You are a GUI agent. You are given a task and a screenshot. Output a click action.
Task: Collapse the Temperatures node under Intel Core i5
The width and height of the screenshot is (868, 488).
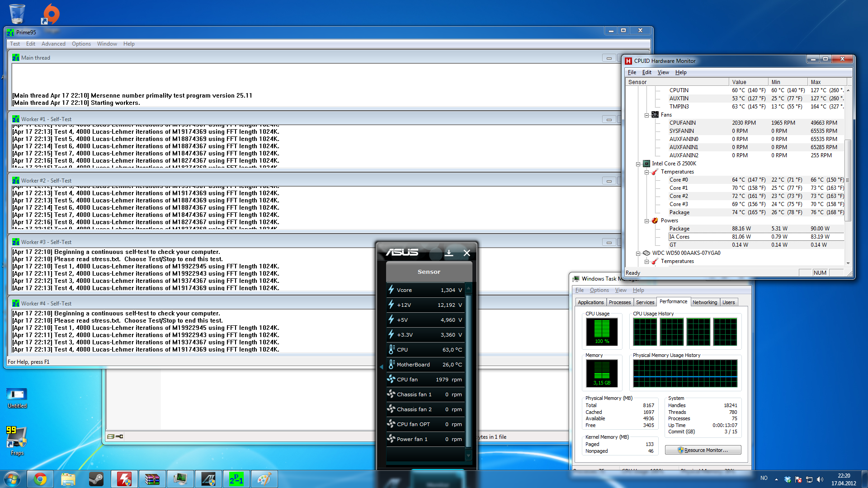pos(646,172)
